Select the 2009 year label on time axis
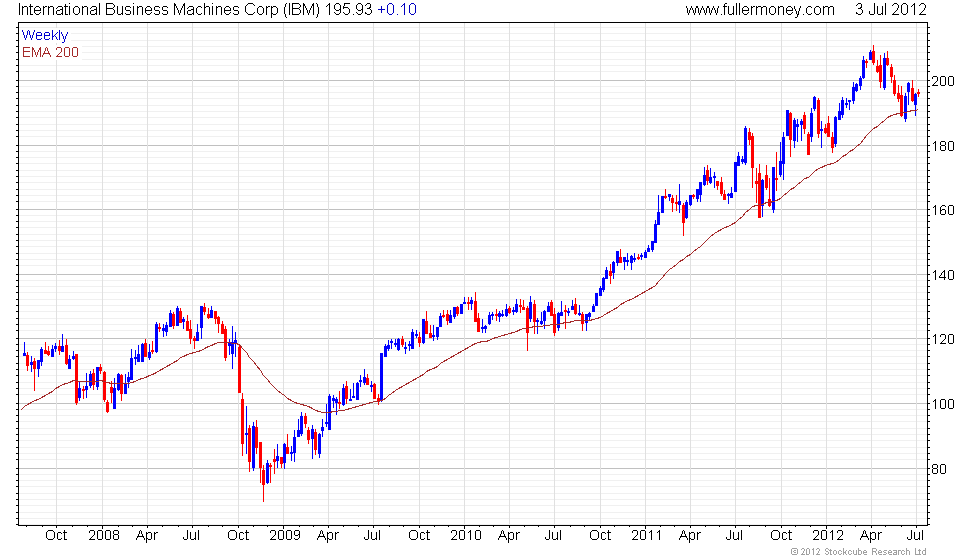This screenshot has width=980, height=560. pyautogui.click(x=285, y=536)
